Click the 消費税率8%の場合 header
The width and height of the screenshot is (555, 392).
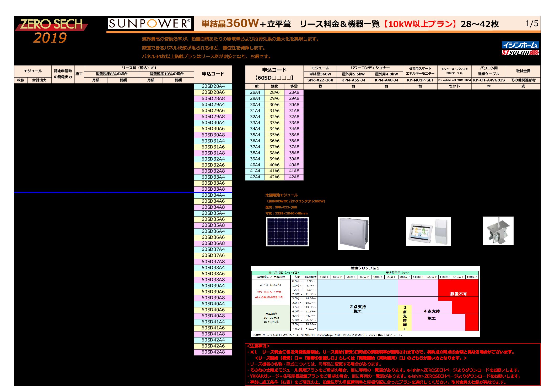[x=111, y=74]
